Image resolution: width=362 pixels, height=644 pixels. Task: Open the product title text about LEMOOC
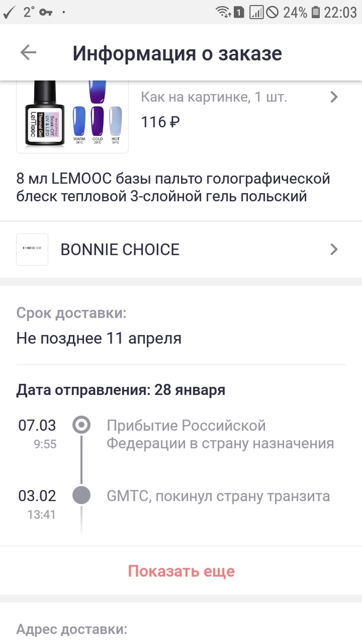pos(173,188)
